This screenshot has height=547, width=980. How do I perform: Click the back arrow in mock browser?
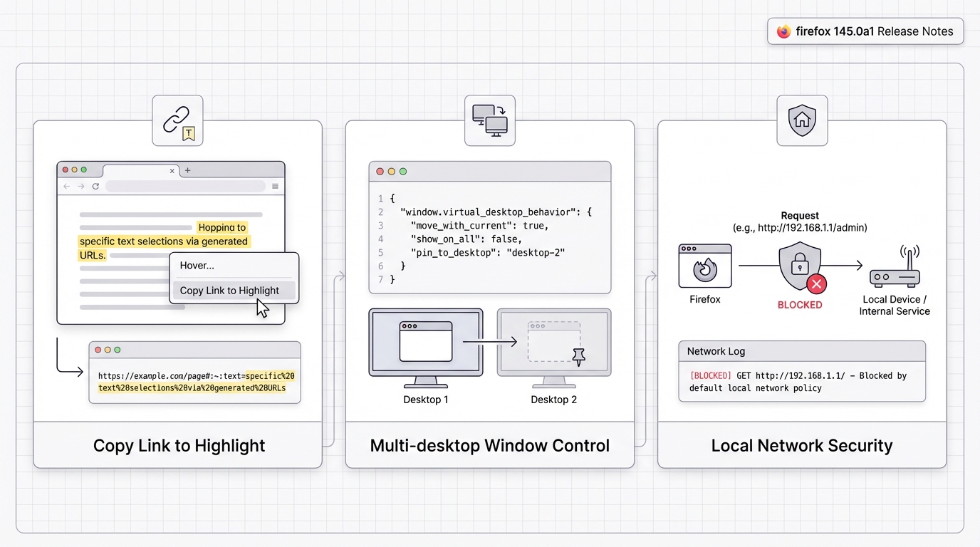pos(67,187)
